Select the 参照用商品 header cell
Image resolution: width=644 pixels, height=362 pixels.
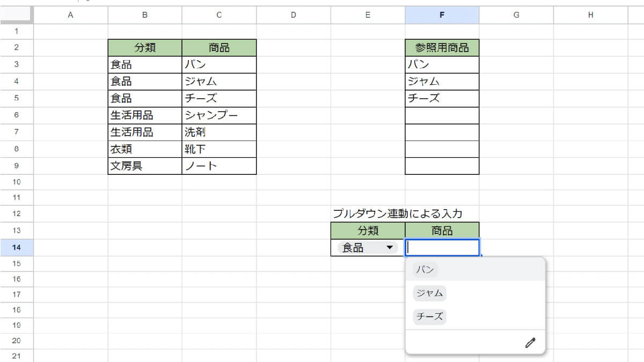click(x=442, y=48)
